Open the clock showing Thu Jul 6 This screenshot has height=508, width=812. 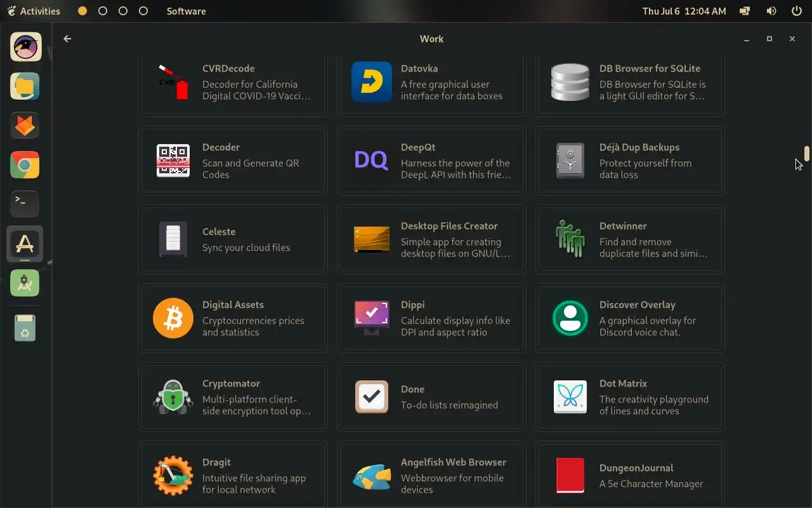[684, 11]
